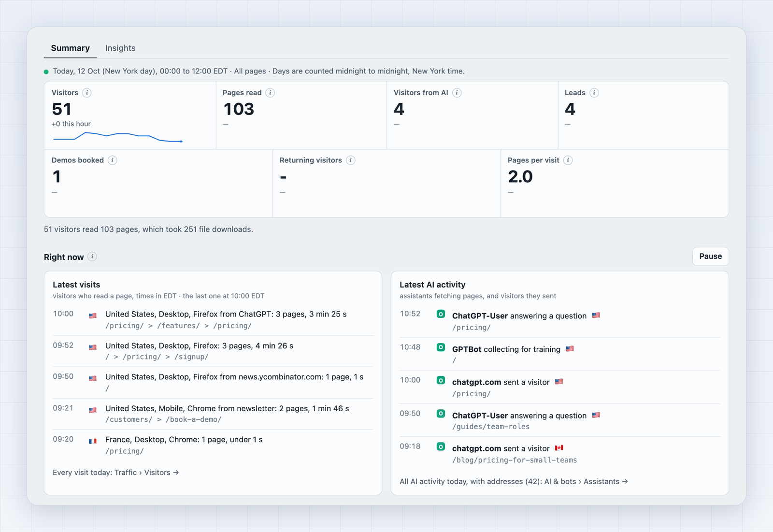The image size is (773, 532).
Task: Click the "GPTBot collecting for training" entry text
Action: pos(506,349)
